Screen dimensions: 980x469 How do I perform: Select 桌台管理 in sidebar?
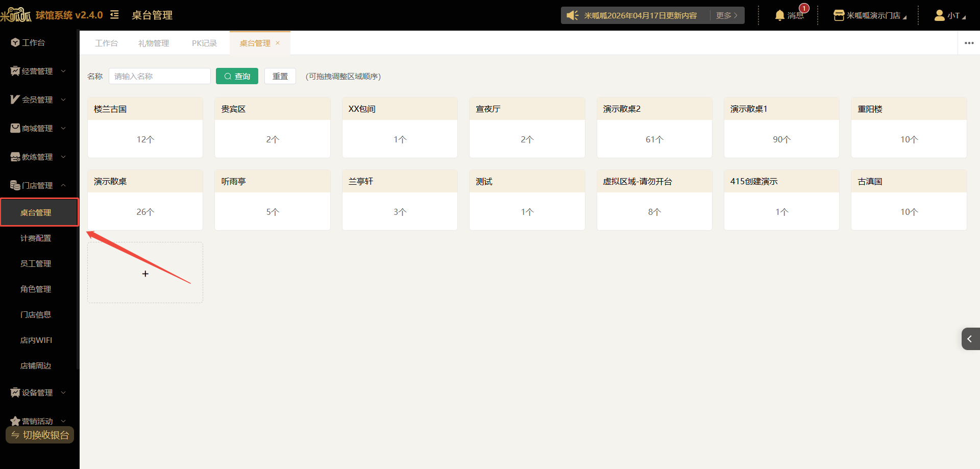coord(39,212)
